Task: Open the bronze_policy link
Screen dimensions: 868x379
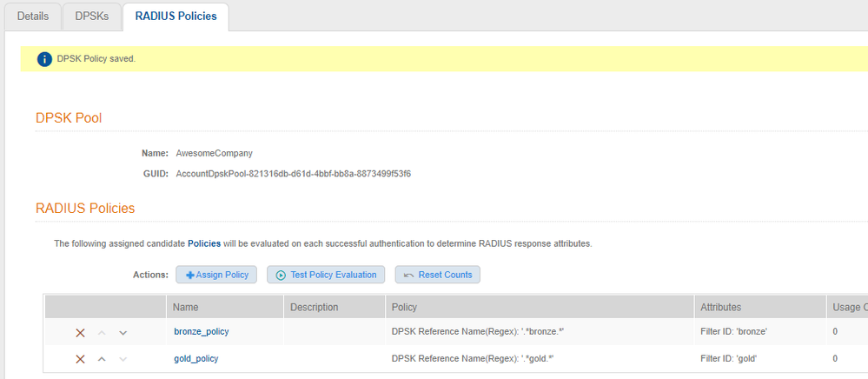Action: tap(202, 332)
